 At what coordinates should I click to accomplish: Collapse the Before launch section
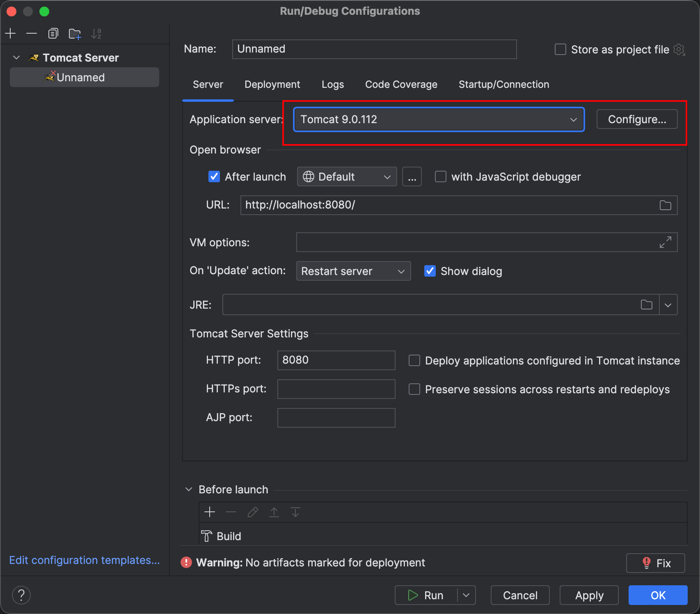tap(189, 489)
